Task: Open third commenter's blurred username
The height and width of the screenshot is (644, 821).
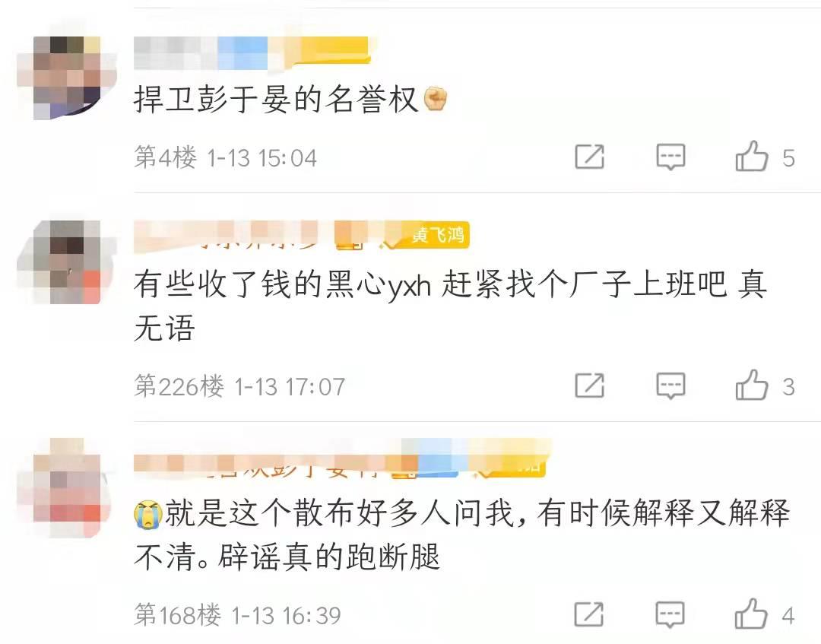Action: pos(341,459)
